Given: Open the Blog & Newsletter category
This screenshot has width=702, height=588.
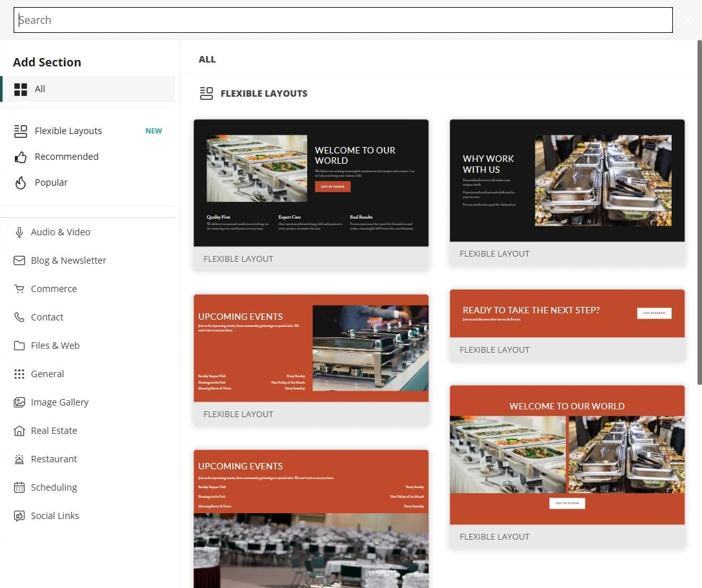Looking at the screenshot, I should (x=88, y=260).
